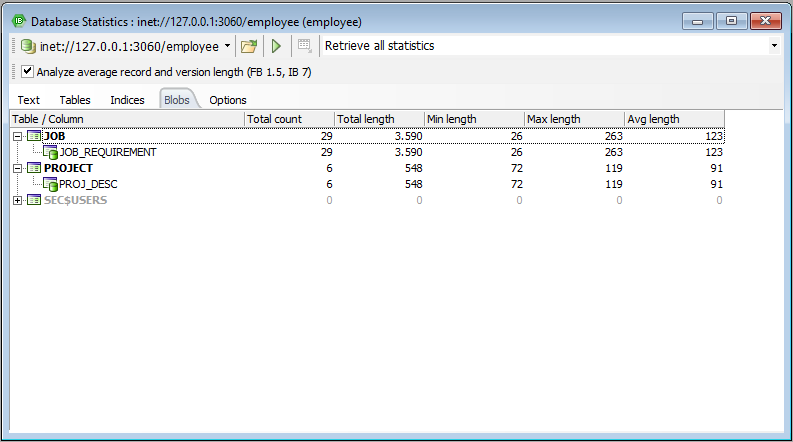Screen dimensions: 793x442
Task: Click the SEC$USERS table icon
Action: [34, 200]
